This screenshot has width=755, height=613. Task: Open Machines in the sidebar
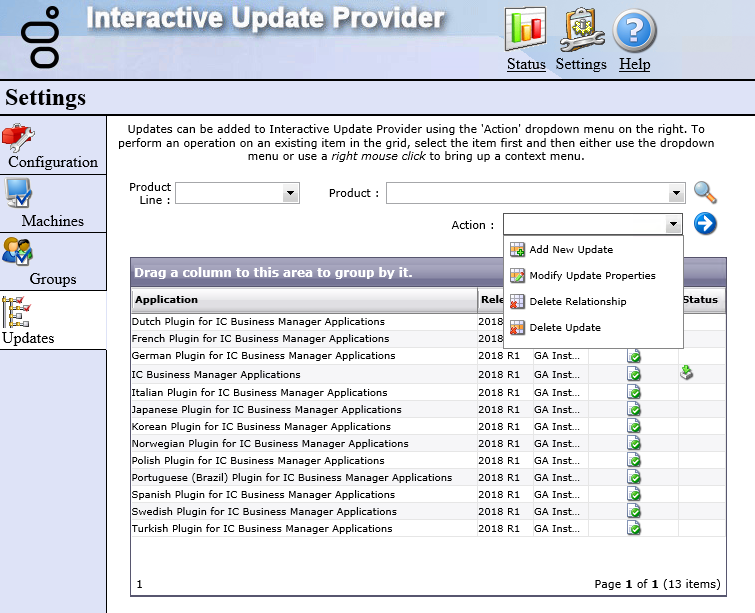53,204
